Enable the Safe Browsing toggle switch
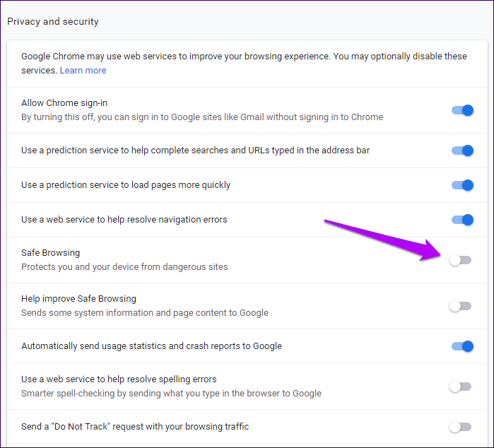This screenshot has height=448, width=494. coord(460,260)
